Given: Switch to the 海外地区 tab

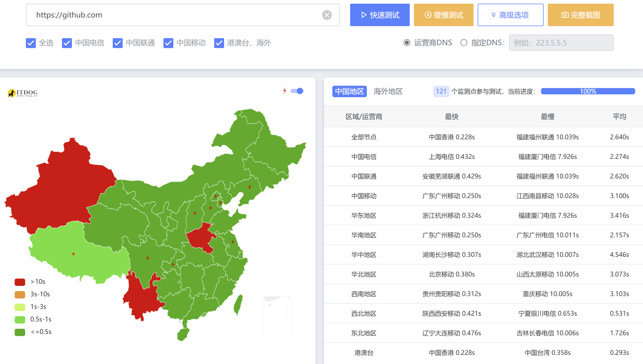Looking at the screenshot, I should coord(388,91).
